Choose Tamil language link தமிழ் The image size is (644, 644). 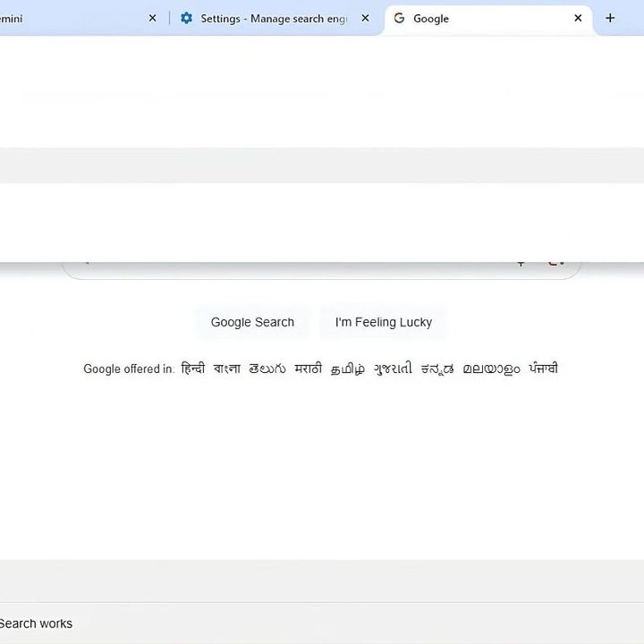(347, 369)
